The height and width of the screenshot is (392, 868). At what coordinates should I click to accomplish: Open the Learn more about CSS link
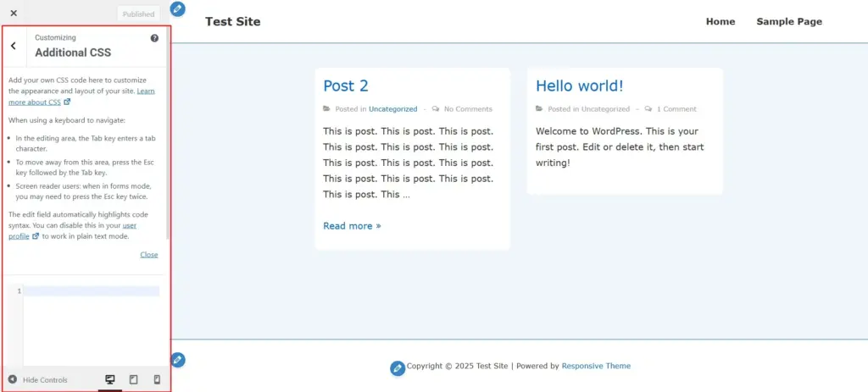(81, 97)
